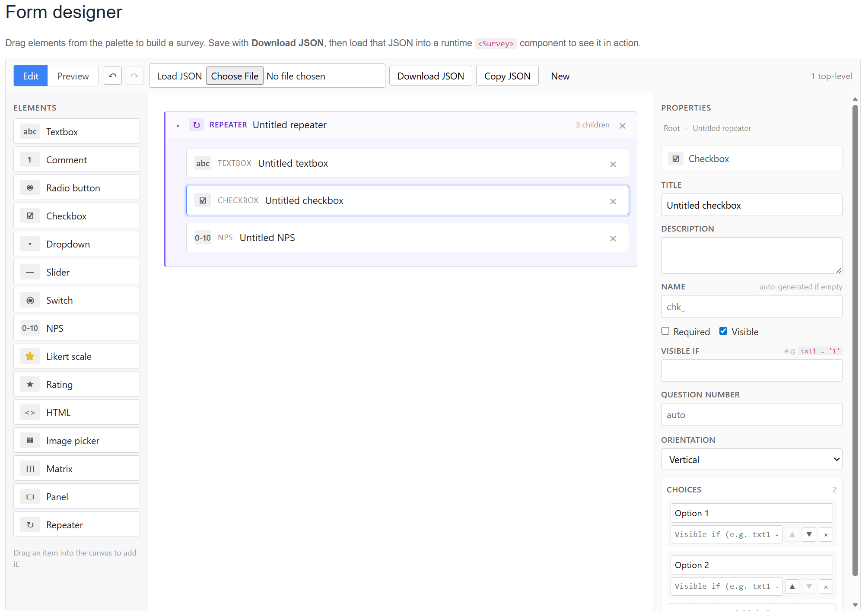Image resolution: width=865 pixels, height=616 pixels.
Task: Select the Switch element in palette
Action: pyautogui.click(x=76, y=300)
